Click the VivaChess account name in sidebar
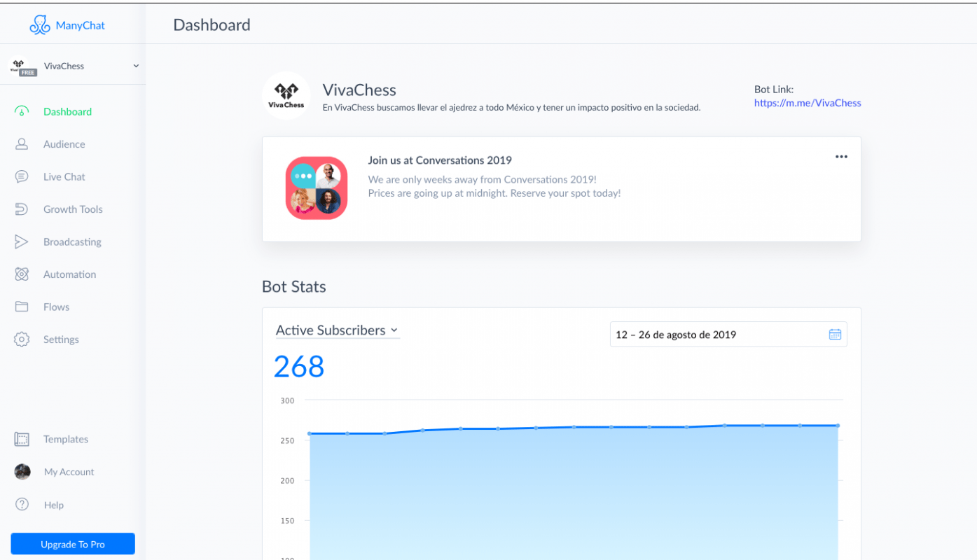The image size is (977, 560). [64, 66]
